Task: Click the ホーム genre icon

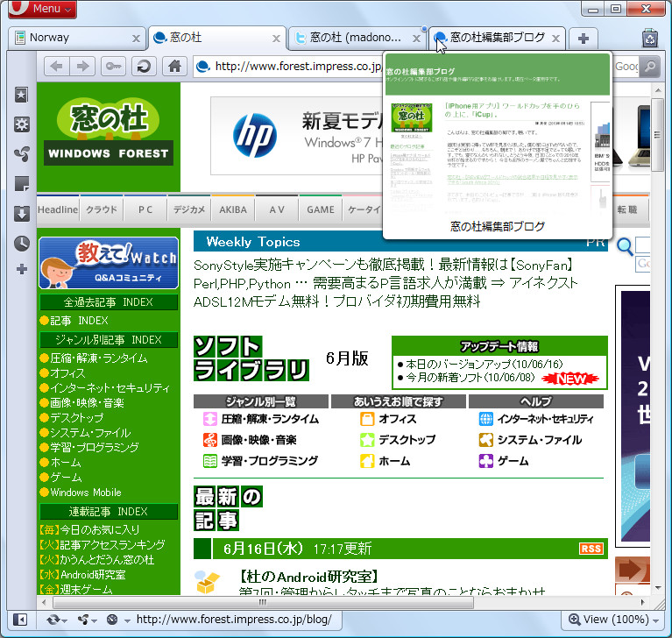Action: pos(367,461)
